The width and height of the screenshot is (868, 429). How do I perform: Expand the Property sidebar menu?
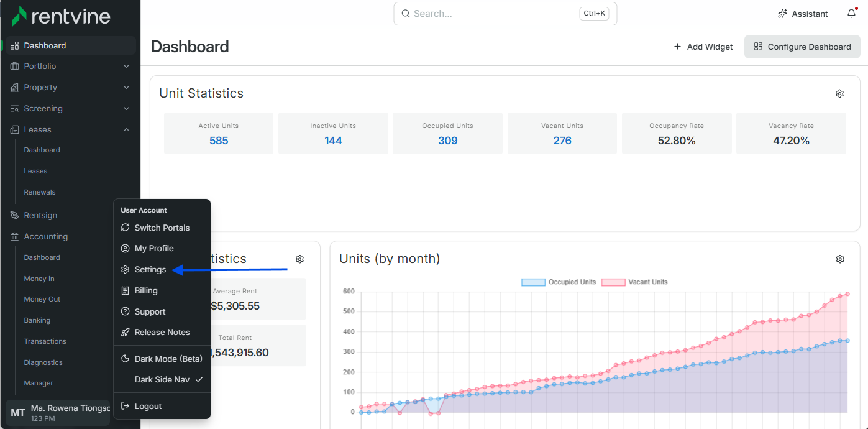point(70,87)
